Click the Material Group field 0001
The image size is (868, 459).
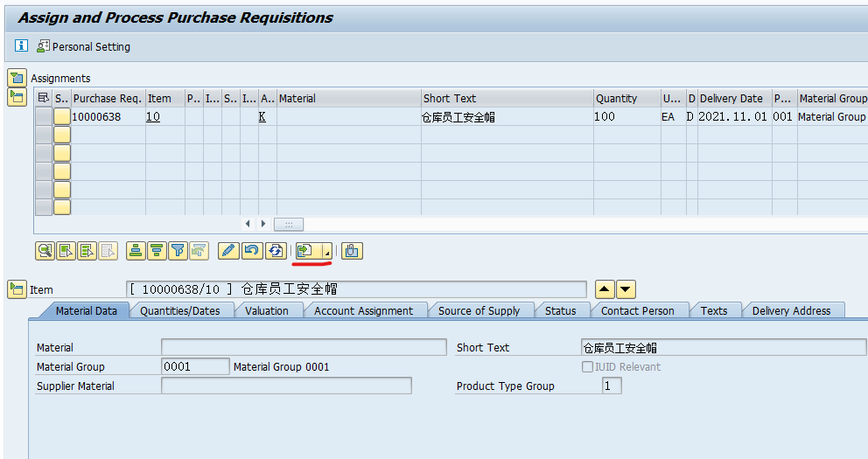195,366
